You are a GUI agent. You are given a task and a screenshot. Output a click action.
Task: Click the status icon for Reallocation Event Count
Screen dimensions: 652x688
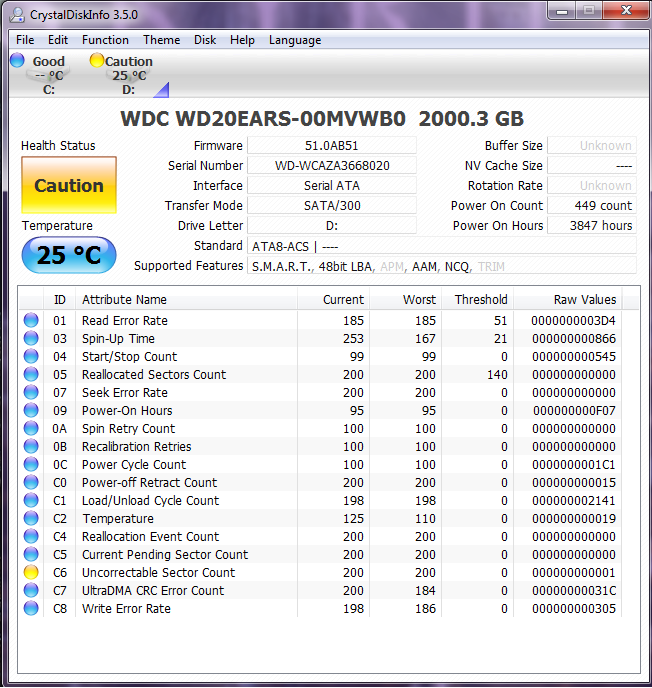(x=31, y=536)
